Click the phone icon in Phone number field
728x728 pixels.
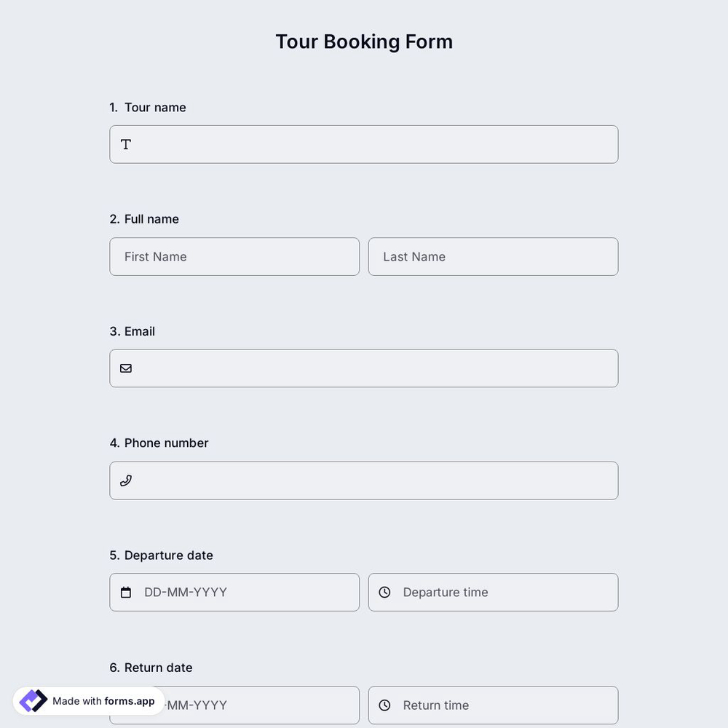click(x=125, y=480)
